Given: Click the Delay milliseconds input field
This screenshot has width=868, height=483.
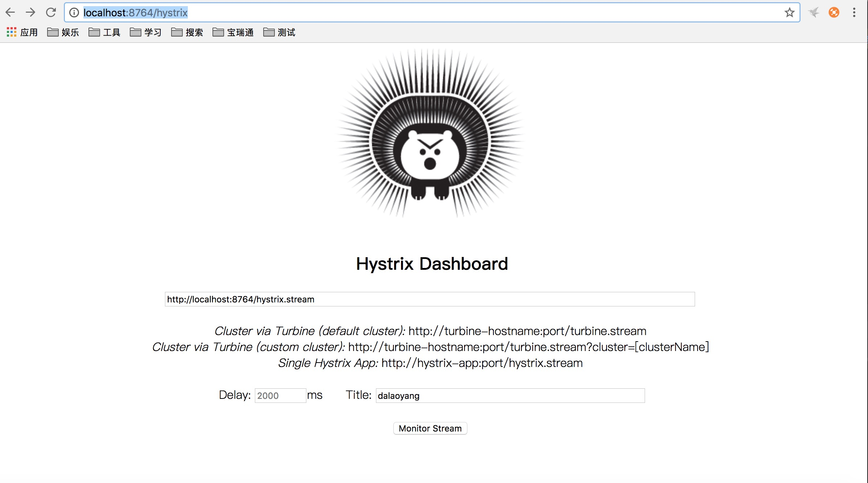Looking at the screenshot, I should point(280,395).
